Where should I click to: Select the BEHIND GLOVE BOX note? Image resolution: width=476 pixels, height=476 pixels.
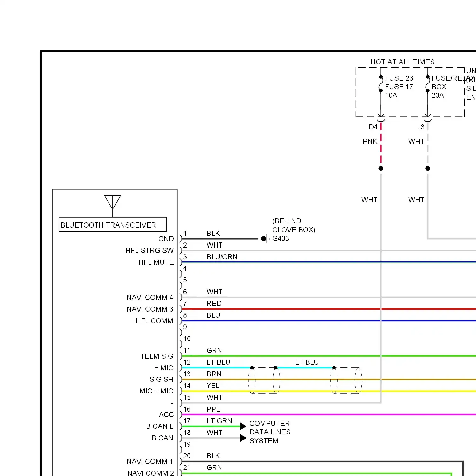294,225
